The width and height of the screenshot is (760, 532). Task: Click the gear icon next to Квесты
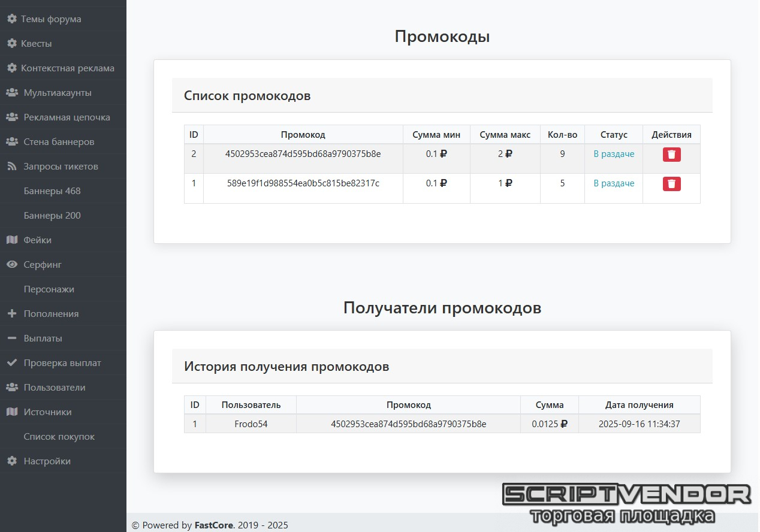(11, 44)
